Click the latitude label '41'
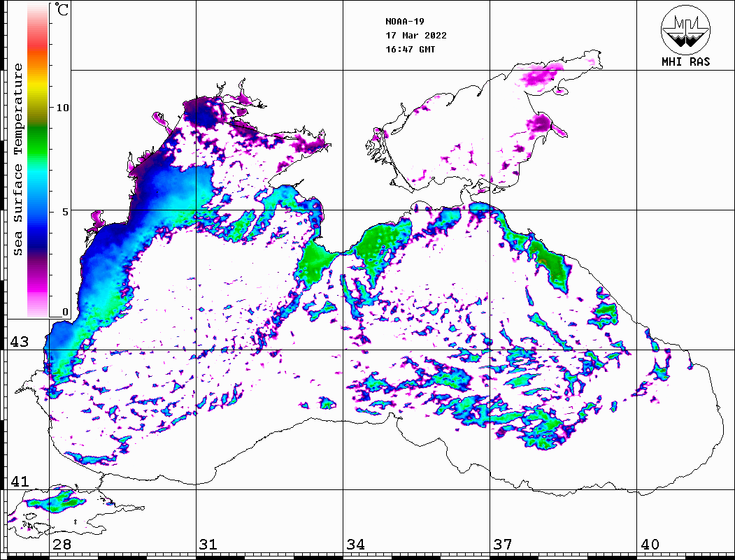Viewport: 735px width, 560px height. (x=20, y=481)
